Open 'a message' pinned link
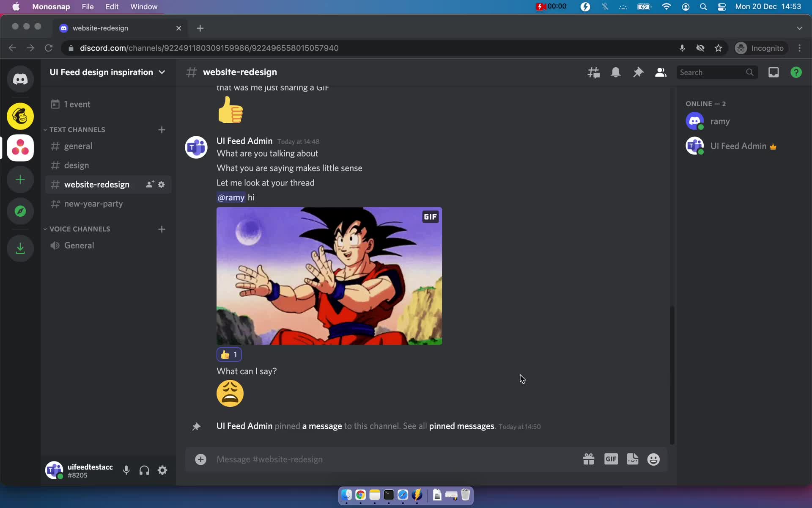The width and height of the screenshot is (812, 508). tap(322, 426)
